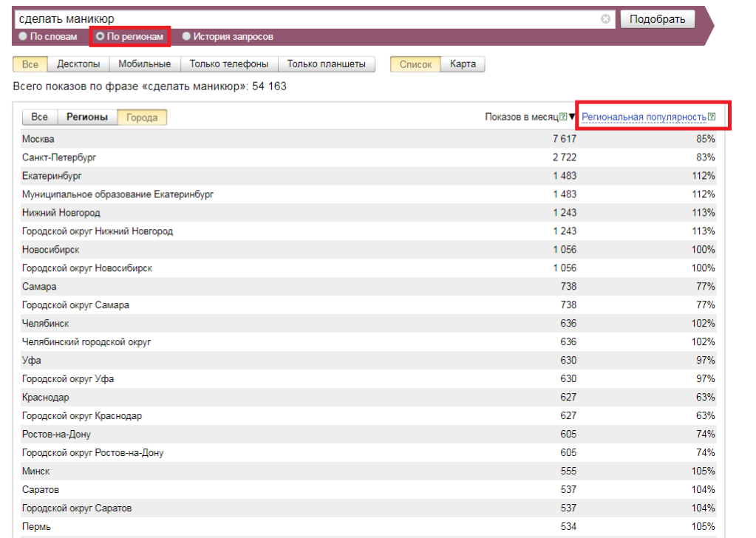Click the Подобрать button
Image resolution: width=756 pixels, height=538 pixels.
(657, 19)
